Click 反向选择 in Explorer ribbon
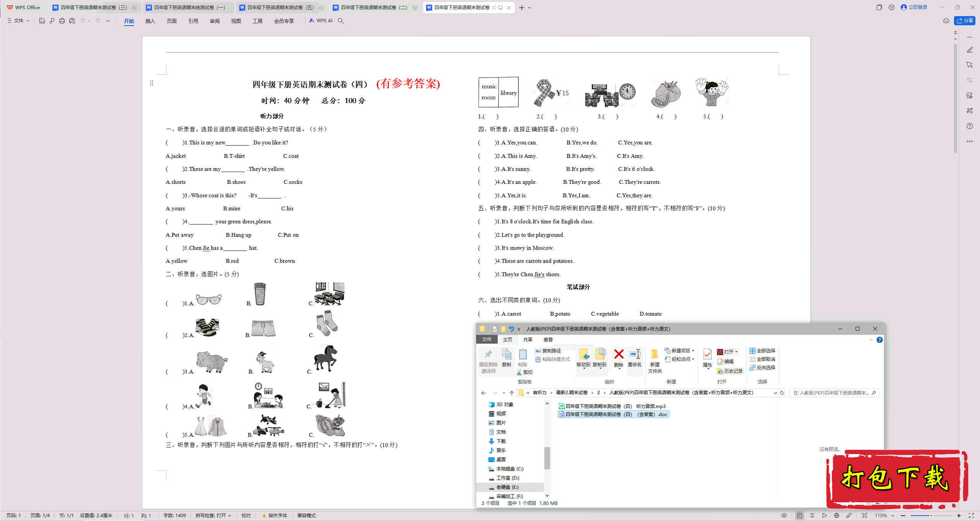The image size is (980, 521). coord(762,368)
